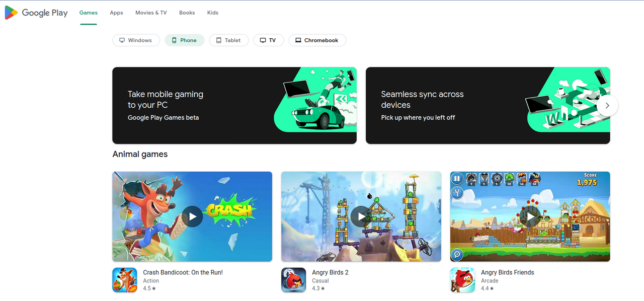The width and height of the screenshot is (644, 301).
Task: Choose the Tablet device filter
Action: (x=229, y=40)
